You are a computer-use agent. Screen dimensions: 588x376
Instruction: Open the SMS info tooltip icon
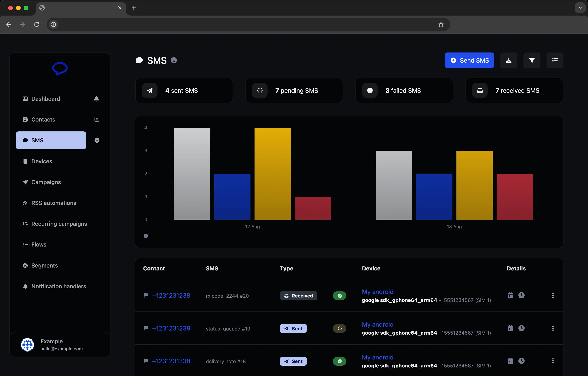click(174, 60)
